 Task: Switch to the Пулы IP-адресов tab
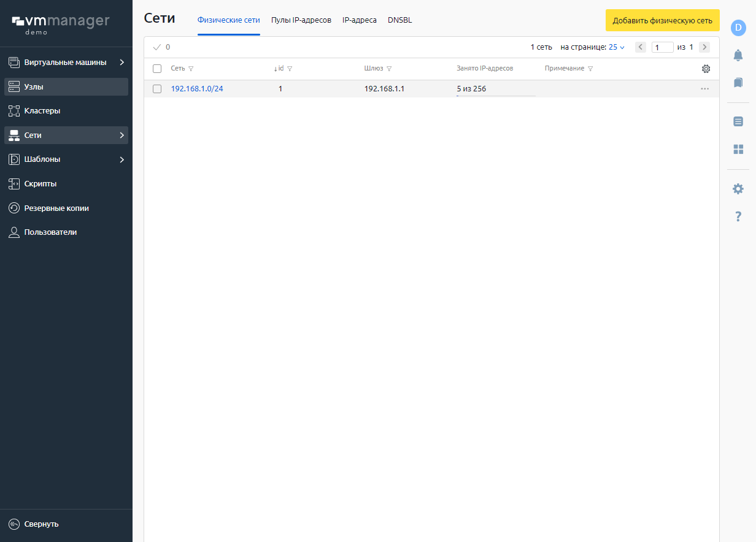point(301,20)
